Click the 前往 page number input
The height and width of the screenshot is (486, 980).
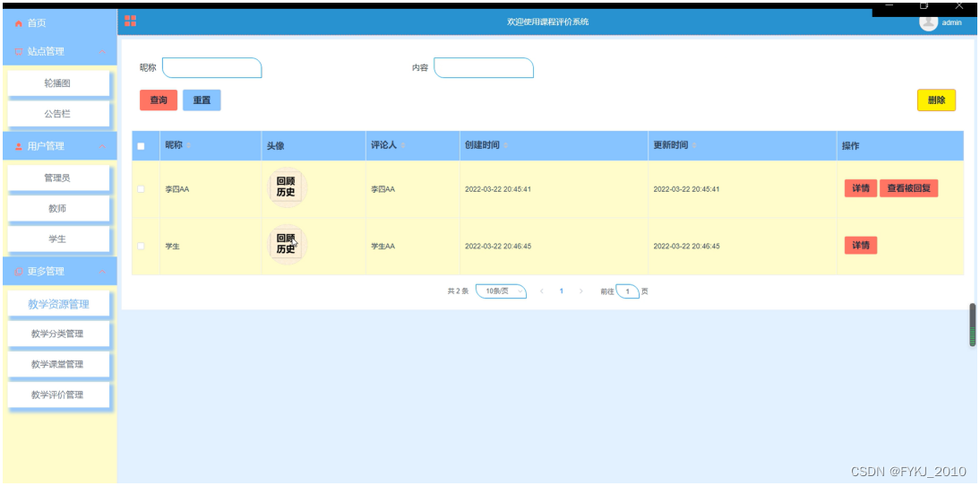pos(627,291)
